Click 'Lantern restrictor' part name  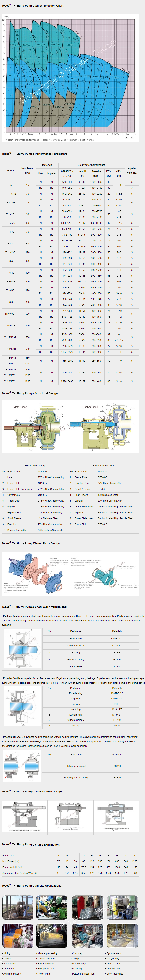(76, 645)
